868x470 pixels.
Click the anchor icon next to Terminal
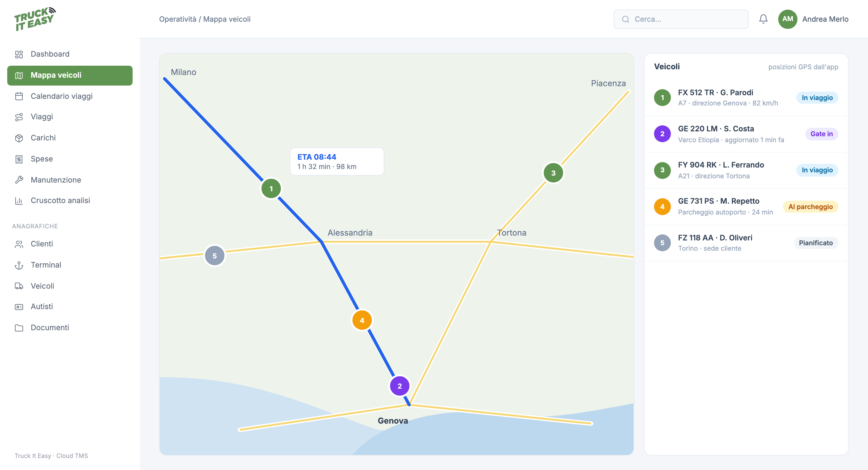click(x=19, y=265)
